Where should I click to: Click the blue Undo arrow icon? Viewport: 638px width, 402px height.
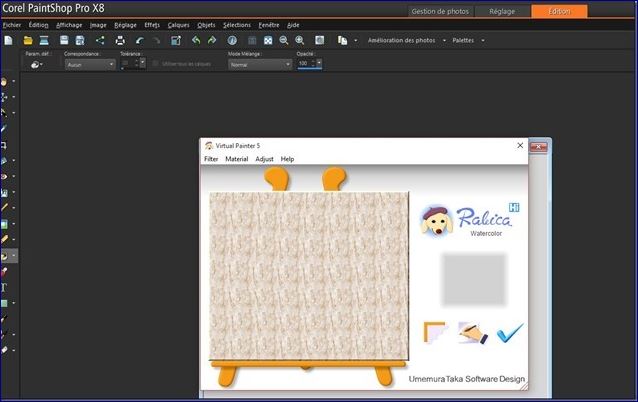140,40
